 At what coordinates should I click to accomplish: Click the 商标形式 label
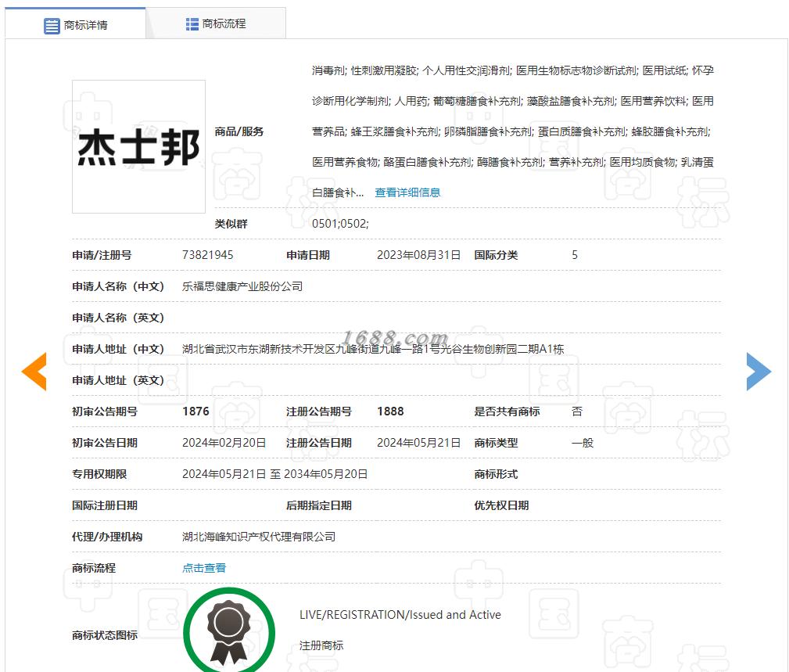(x=496, y=473)
